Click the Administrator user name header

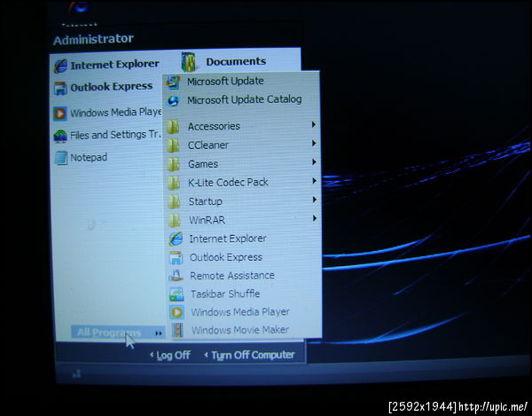click(93, 39)
